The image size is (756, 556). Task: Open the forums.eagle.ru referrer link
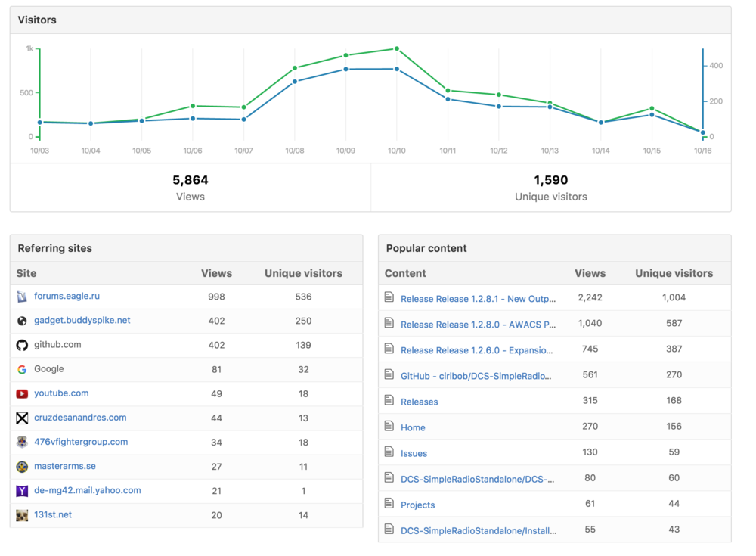click(67, 296)
